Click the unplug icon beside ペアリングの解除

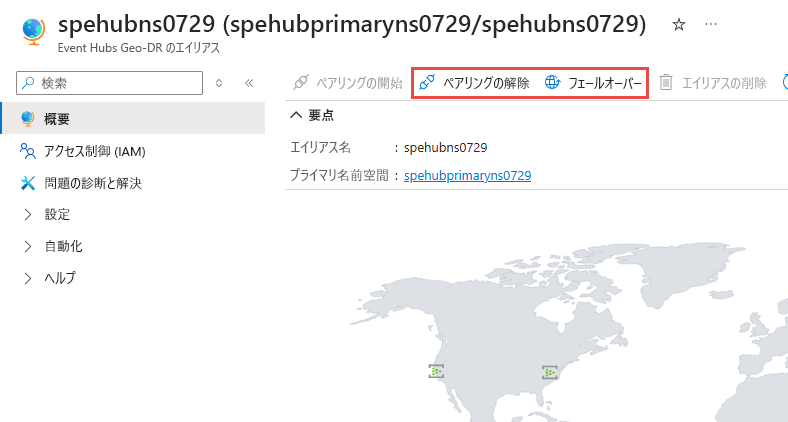point(427,82)
